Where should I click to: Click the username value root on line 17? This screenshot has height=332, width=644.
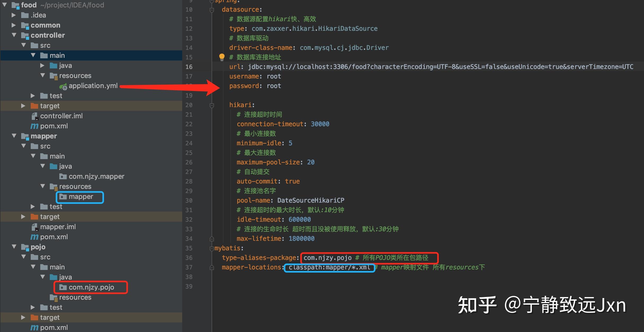pyautogui.click(x=274, y=76)
